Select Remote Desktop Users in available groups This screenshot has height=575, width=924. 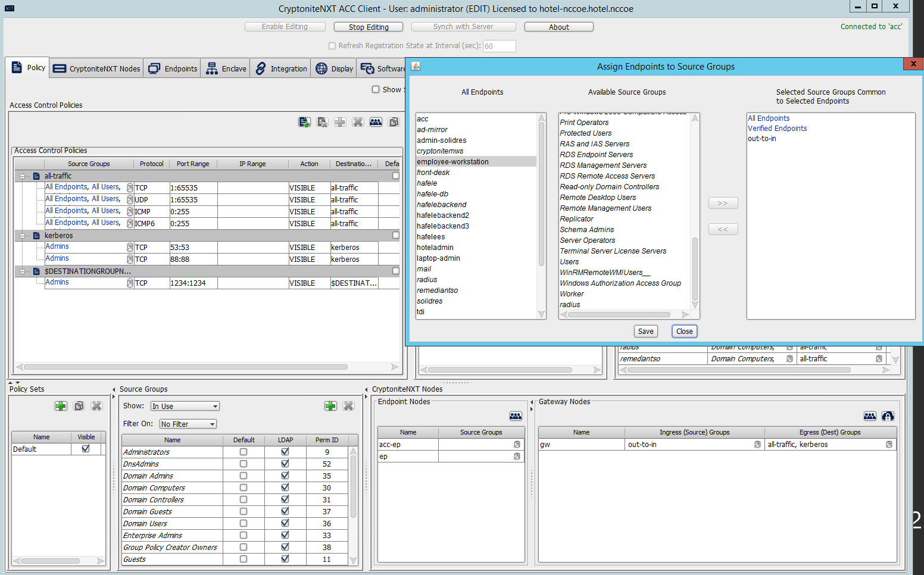598,198
